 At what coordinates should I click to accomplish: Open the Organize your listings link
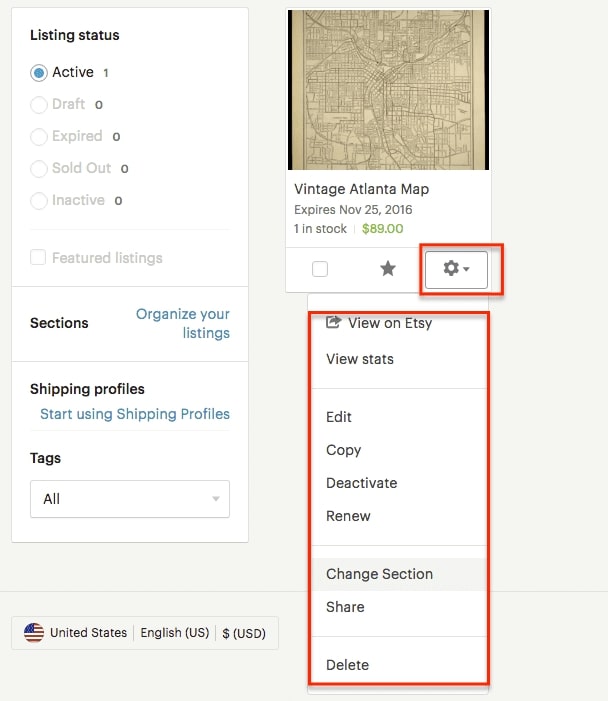click(183, 323)
